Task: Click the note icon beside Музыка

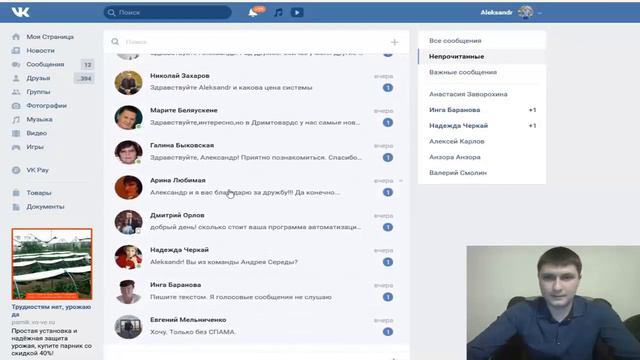Action: [16, 120]
